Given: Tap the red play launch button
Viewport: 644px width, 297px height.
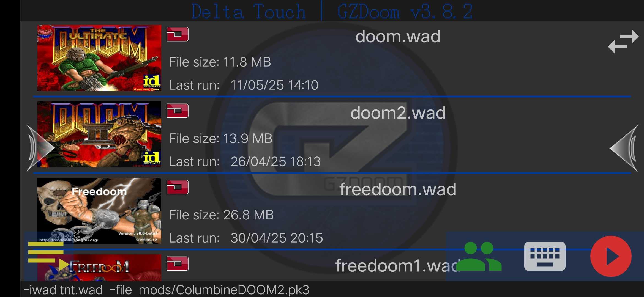Looking at the screenshot, I should point(611,256).
